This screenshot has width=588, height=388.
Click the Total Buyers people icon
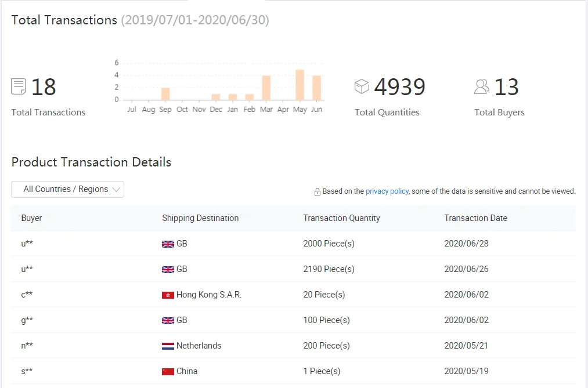pyautogui.click(x=481, y=86)
